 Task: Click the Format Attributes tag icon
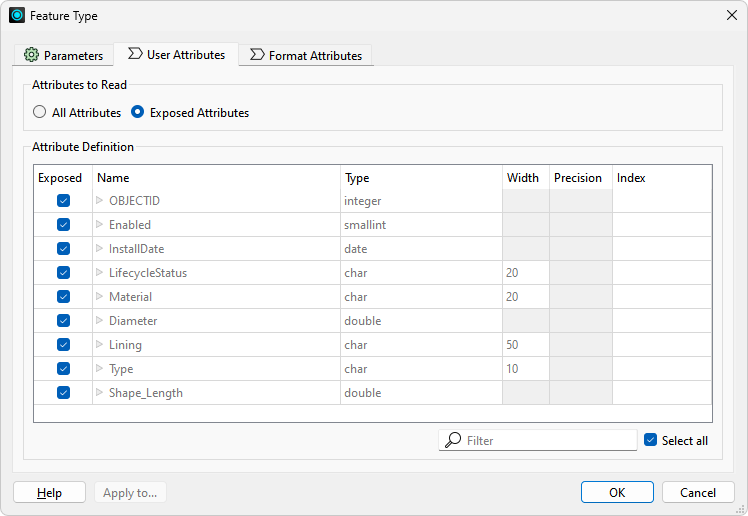[x=257, y=54]
